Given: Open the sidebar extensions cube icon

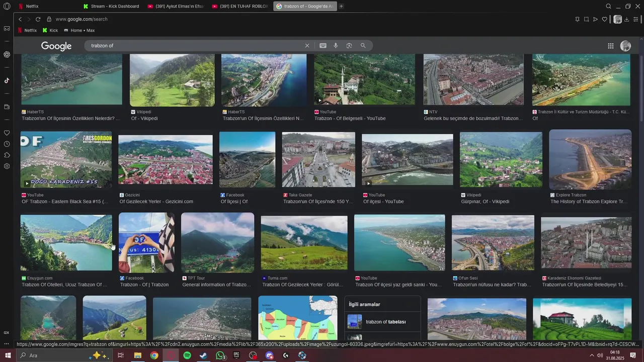Looking at the screenshot, I should point(7,155).
